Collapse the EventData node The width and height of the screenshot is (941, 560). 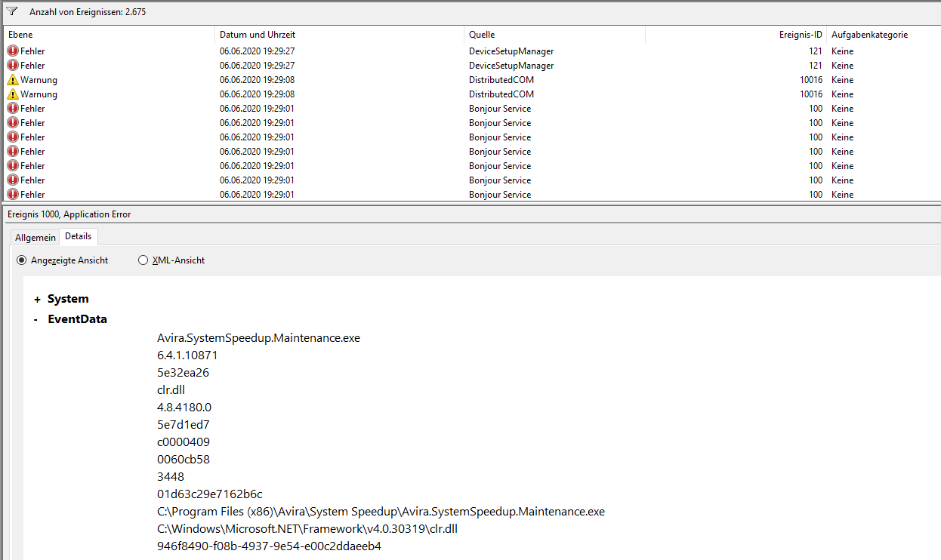pyautogui.click(x=36, y=319)
